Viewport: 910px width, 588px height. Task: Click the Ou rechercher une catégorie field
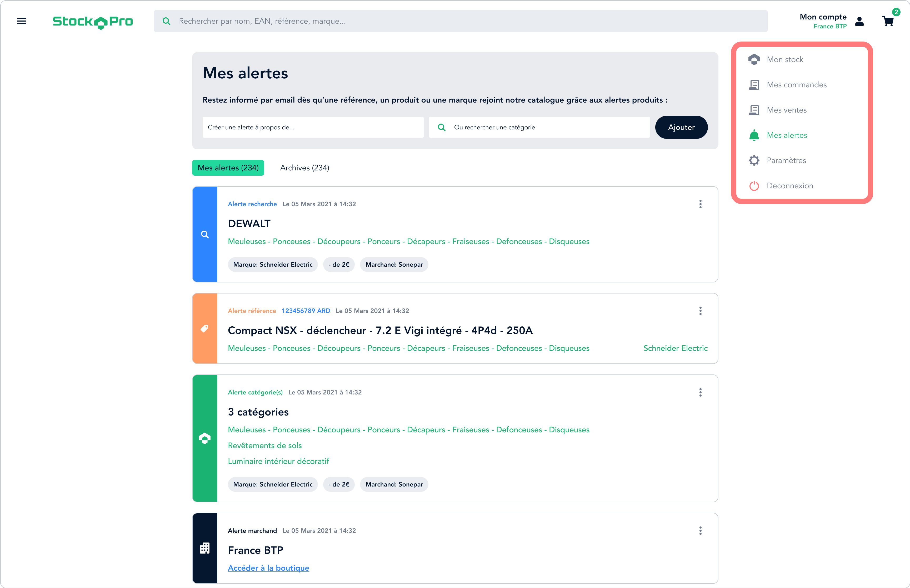[x=539, y=127]
